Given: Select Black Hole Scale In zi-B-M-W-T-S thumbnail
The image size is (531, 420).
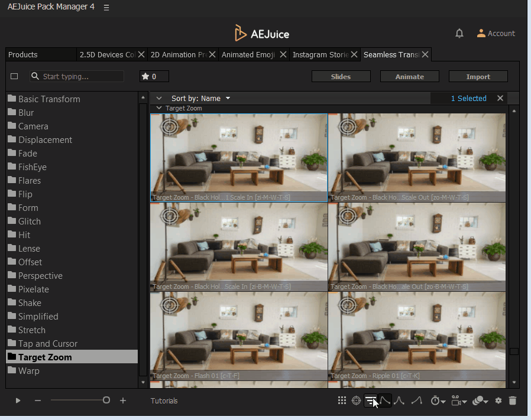Looking at the screenshot, I should pos(239,247).
